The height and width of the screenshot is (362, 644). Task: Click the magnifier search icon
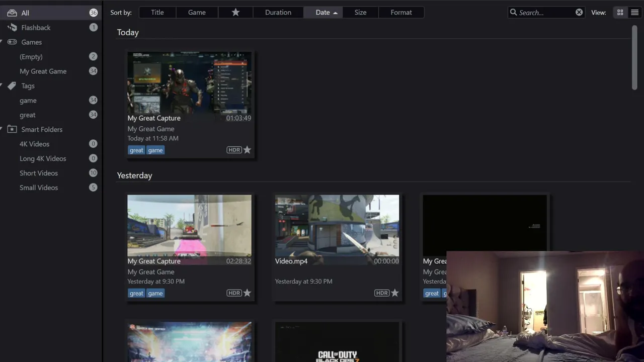514,12
